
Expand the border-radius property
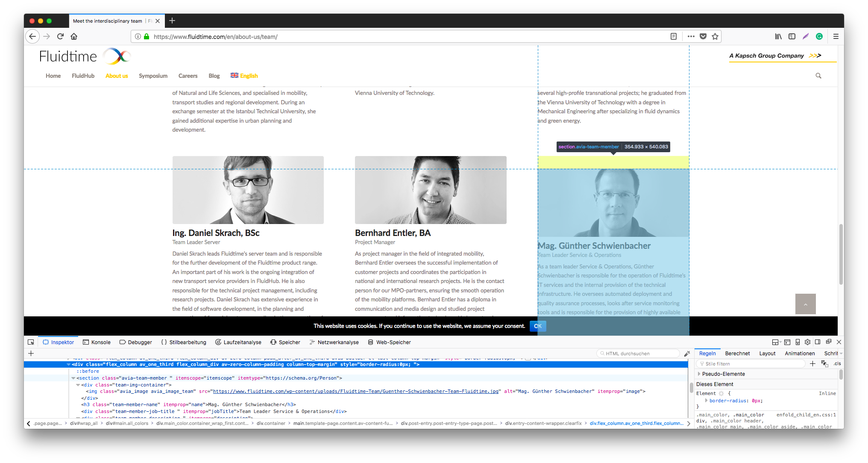pyautogui.click(x=706, y=401)
